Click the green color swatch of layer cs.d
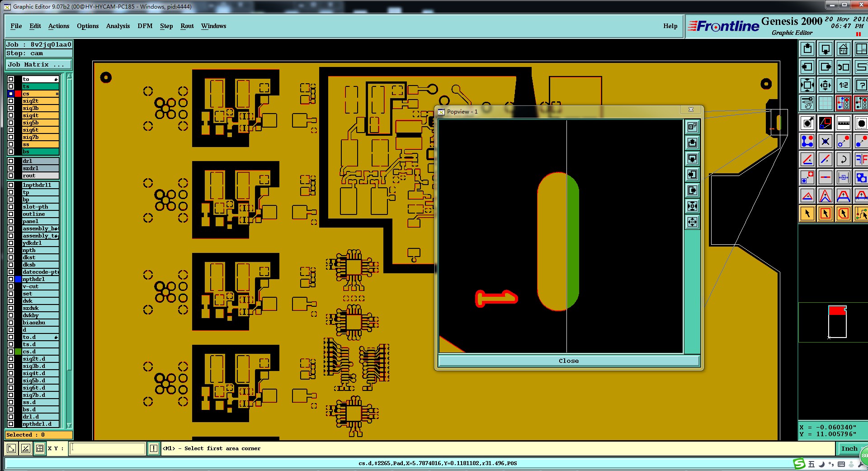Screen dimensions: 868x471 (18, 352)
